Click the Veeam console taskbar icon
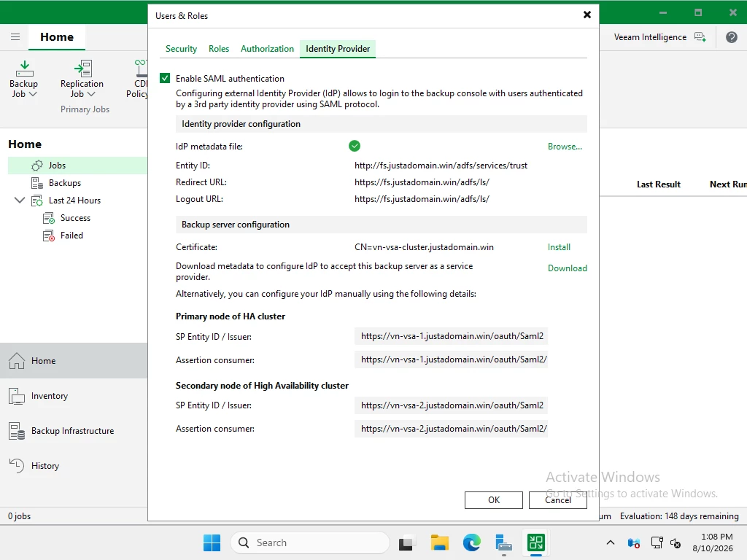The image size is (747, 560). 536,542
